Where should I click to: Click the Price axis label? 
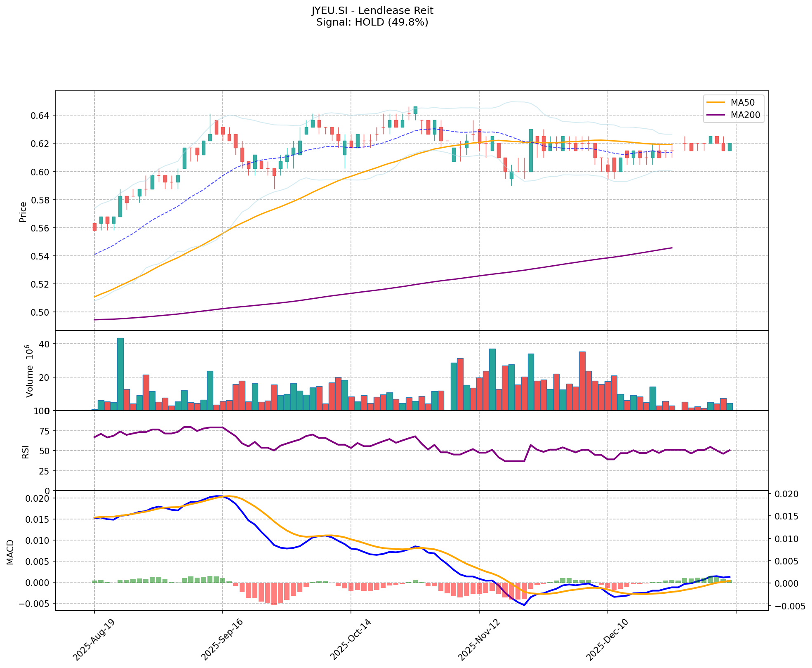(23, 212)
